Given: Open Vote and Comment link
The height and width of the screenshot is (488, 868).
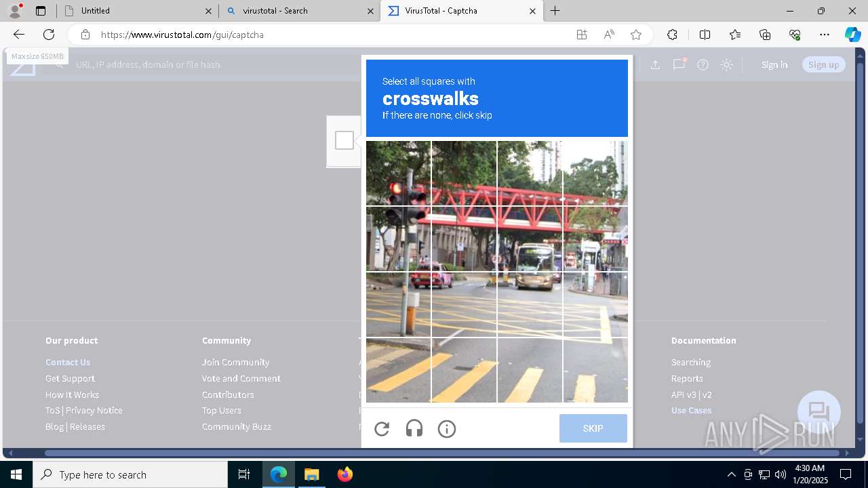Looking at the screenshot, I should click(x=241, y=378).
